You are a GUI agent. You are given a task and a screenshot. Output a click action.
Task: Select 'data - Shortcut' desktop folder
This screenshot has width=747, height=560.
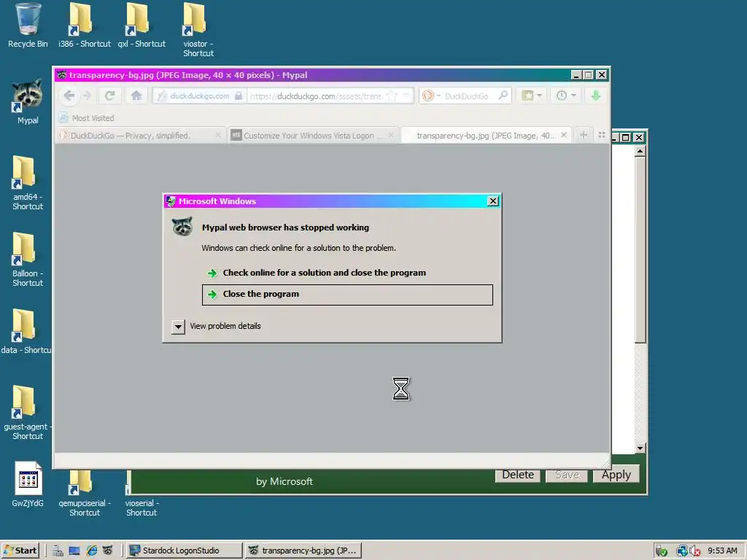(26, 332)
